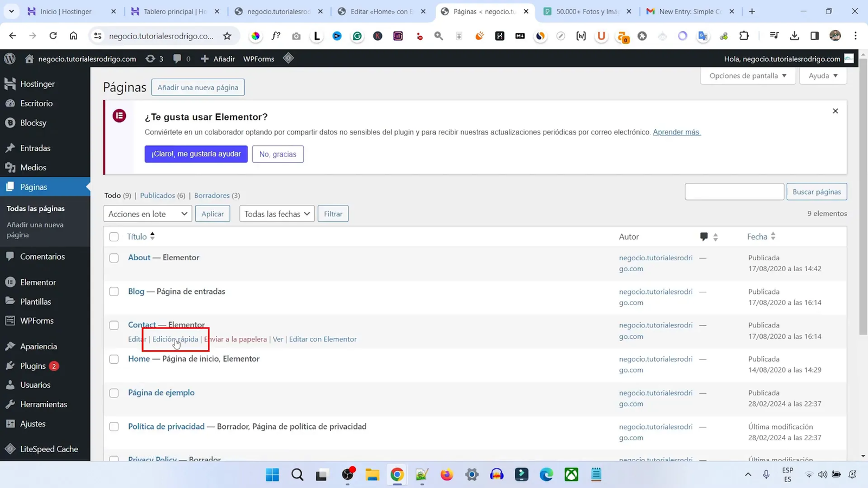Click inside the Buscar páginas search field
The width and height of the screenshot is (868, 488).
[x=734, y=191]
